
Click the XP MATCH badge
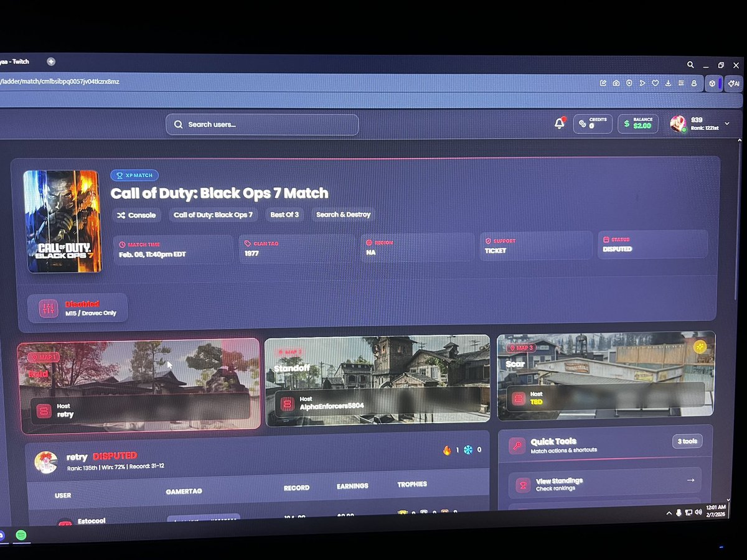(134, 175)
